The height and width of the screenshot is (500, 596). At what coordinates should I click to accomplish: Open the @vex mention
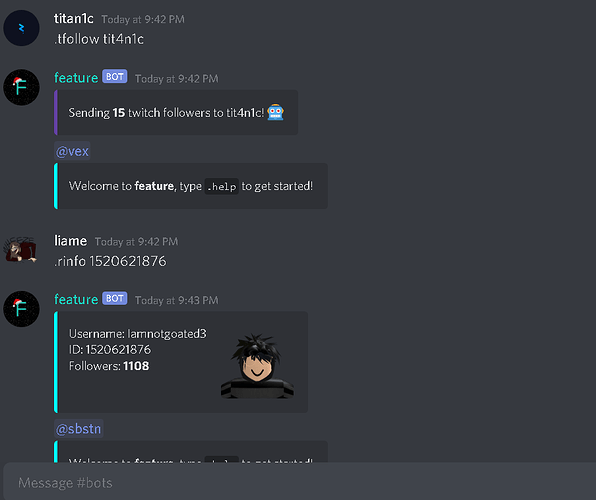[72, 151]
